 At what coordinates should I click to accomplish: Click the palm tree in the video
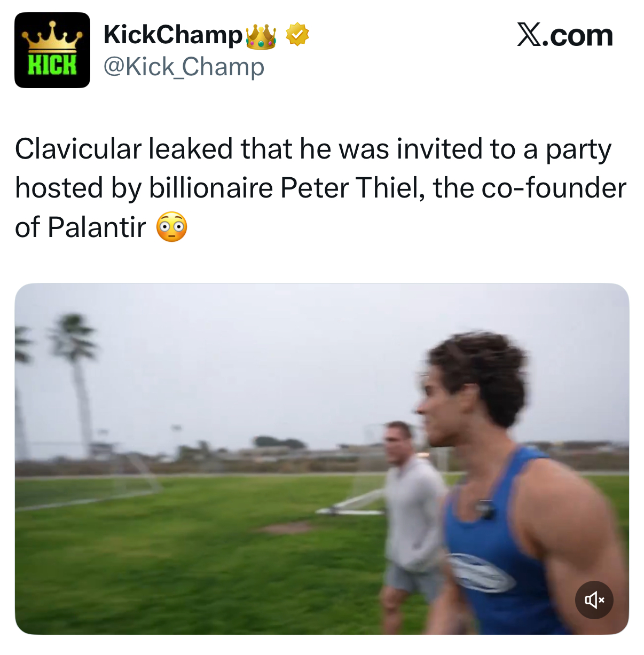[77, 363]
